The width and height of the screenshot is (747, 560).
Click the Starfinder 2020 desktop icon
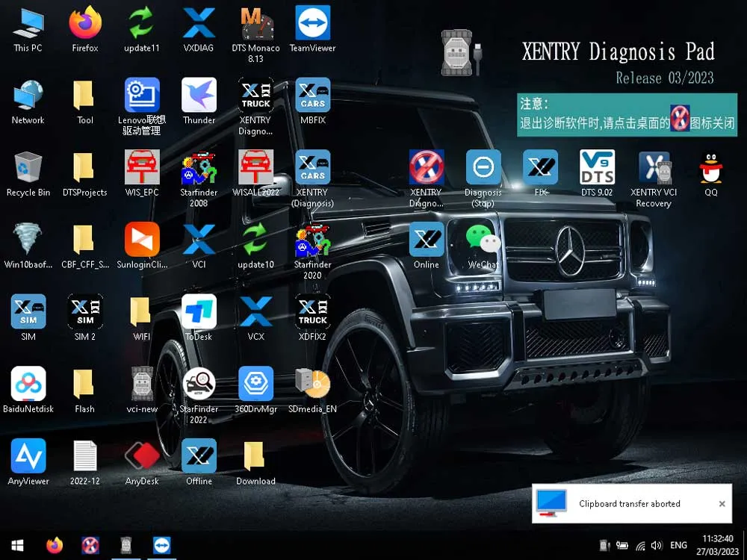pos(312,251)
